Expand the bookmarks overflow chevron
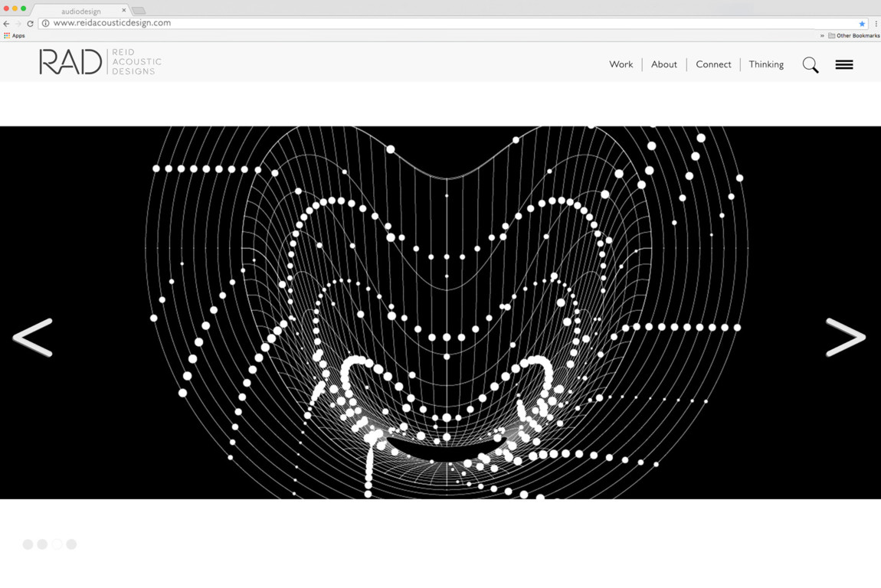The height and width of the screenshot is (588, 881). pyautogui.click(x=822, y=36)
